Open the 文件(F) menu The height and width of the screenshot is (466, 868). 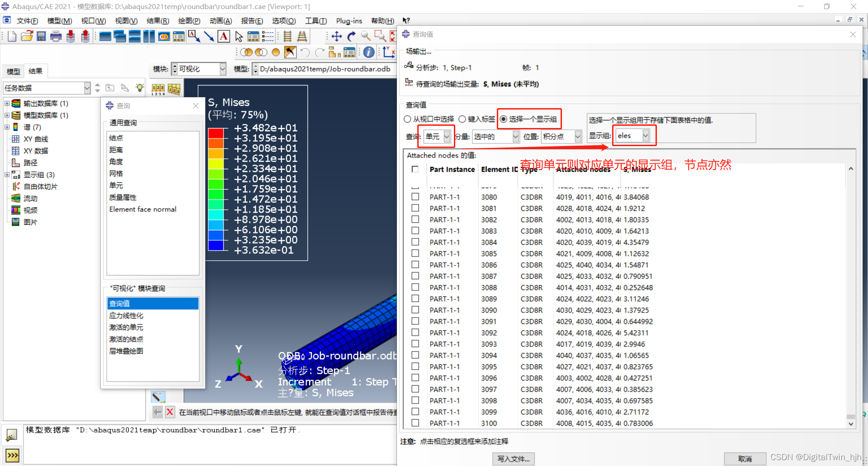click(x=27, y=21)
